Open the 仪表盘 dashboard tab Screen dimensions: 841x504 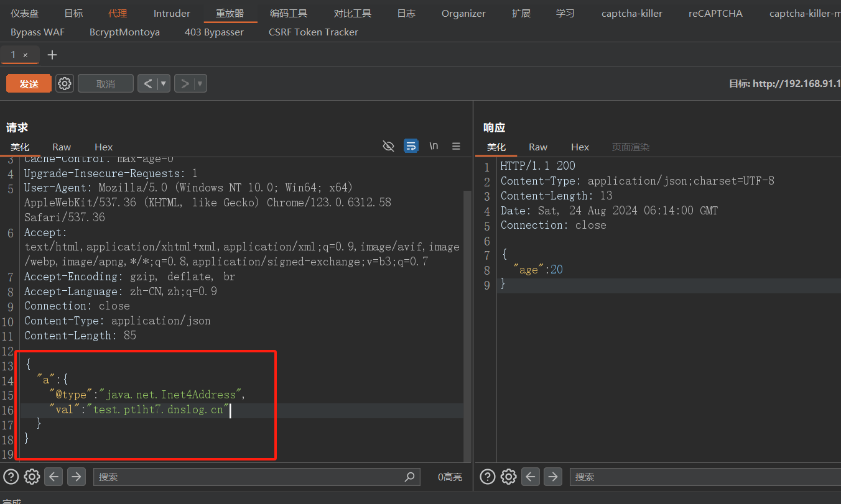(x=24, y=13)
